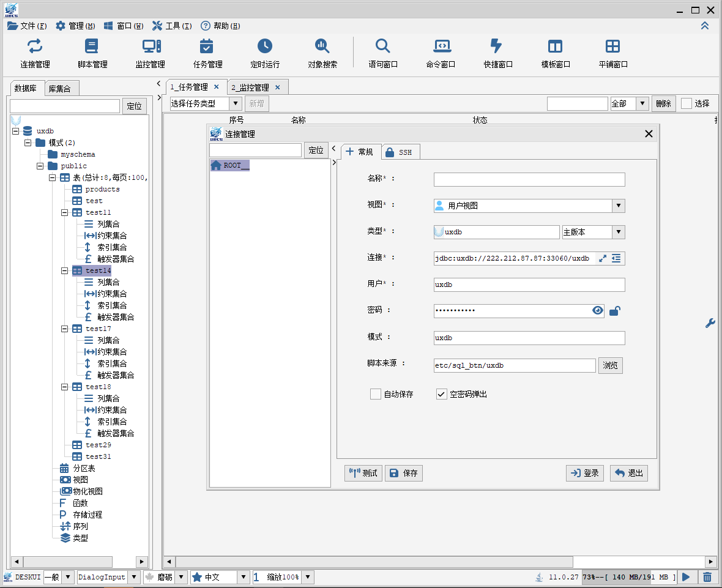This screenshot has height=588, width=722.
Task: Click the 登录 button
Action: pyautogui.click(x=585, y=473)
